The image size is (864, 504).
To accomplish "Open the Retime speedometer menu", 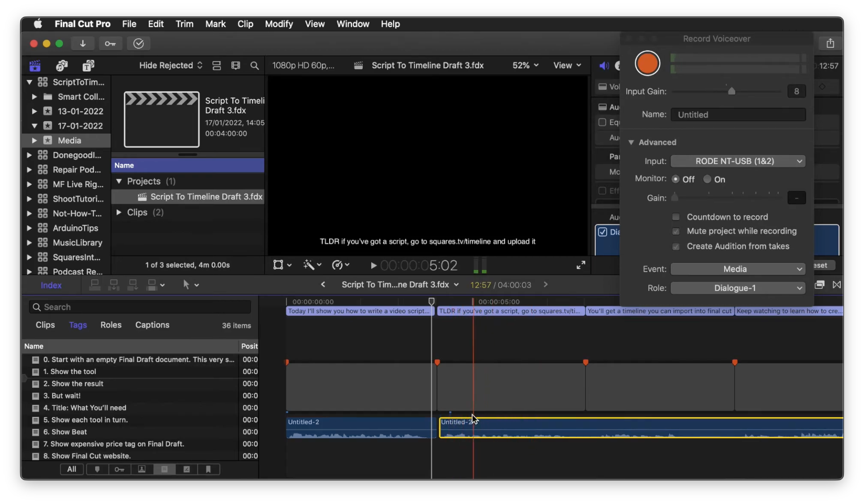I will [340, 265].
